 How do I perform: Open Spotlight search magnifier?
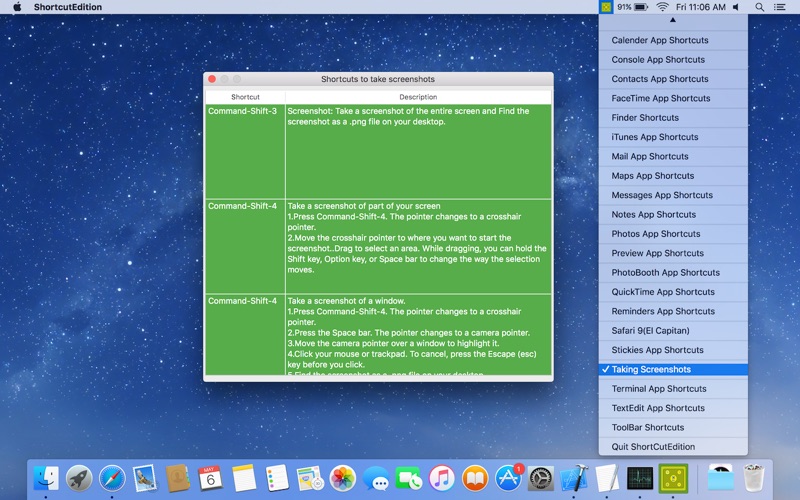coord(759,7)
